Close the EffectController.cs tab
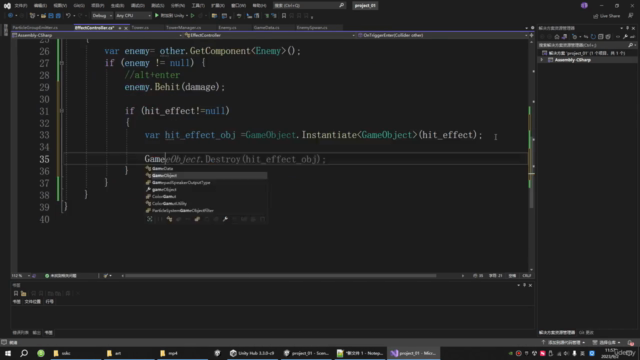Screen dimensions: 640x360 (x=126, y=28)
